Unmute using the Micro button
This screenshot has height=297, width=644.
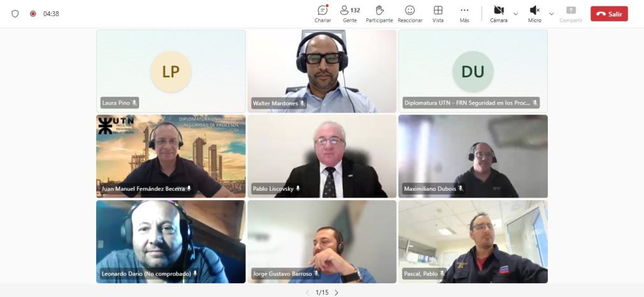[x=535, y=14]
